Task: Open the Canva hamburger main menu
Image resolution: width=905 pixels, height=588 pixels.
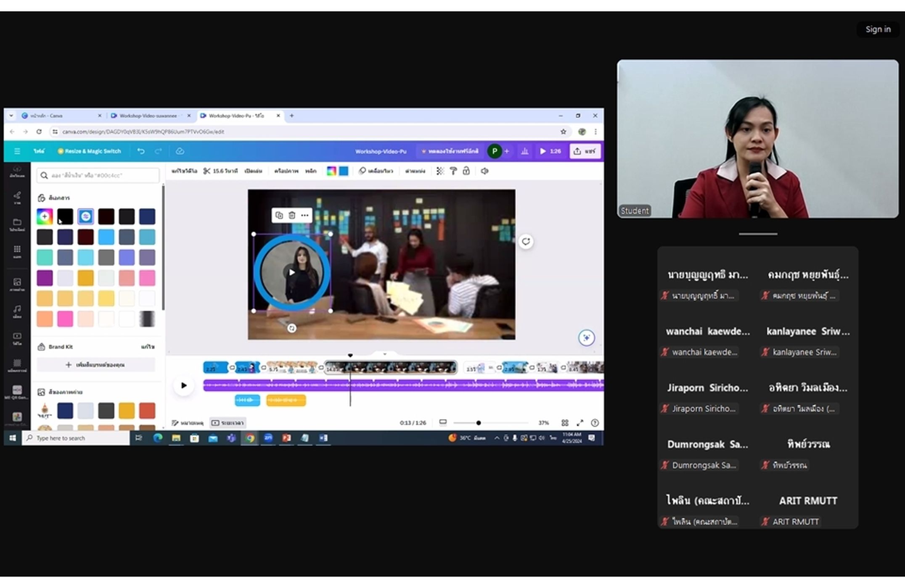Action: (x=17, y=151)
